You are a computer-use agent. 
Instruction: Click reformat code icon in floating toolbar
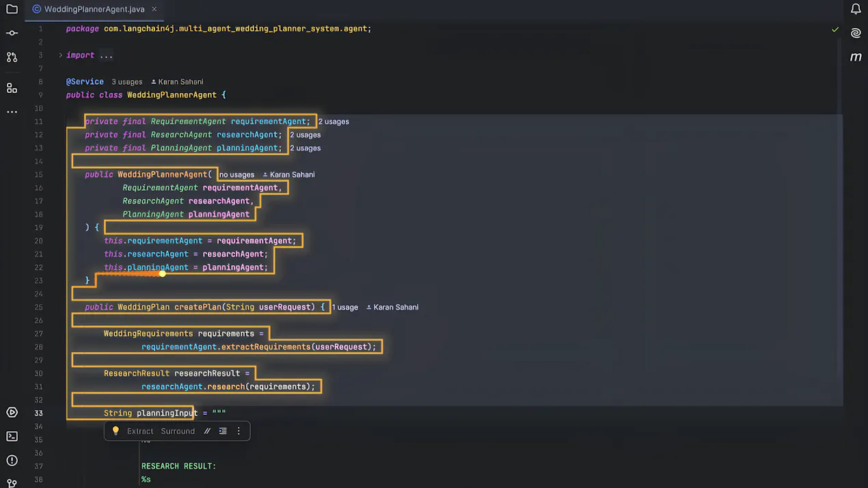click(223, 431)
